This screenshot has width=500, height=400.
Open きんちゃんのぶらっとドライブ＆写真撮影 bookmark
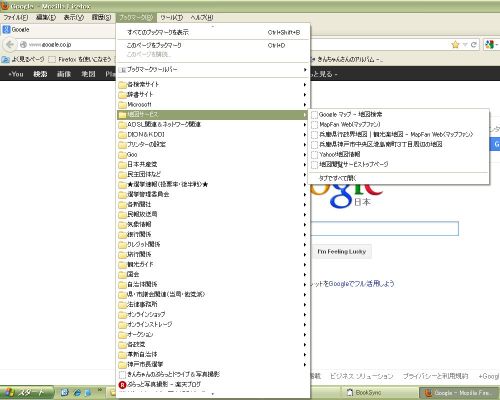(x=213, y=375)
